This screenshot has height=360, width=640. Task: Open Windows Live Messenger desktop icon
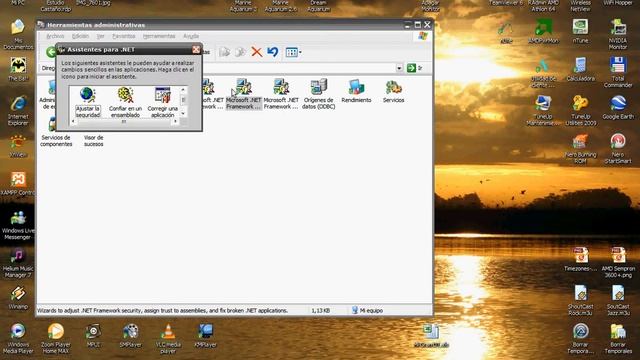point(18,225)
